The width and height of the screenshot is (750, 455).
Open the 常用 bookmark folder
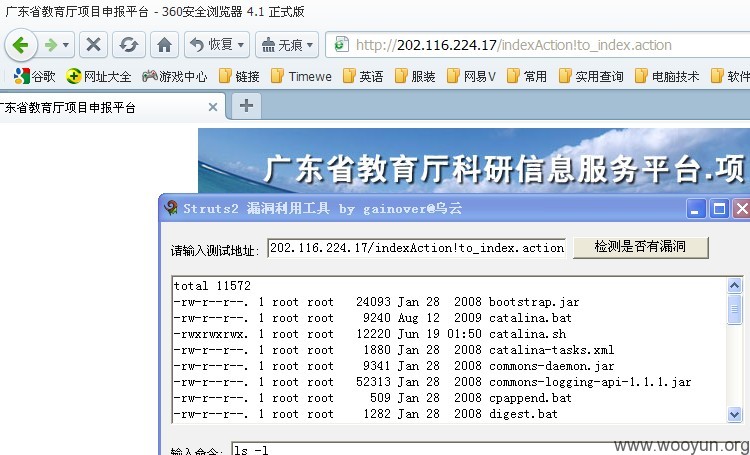(x=527, y=76)
